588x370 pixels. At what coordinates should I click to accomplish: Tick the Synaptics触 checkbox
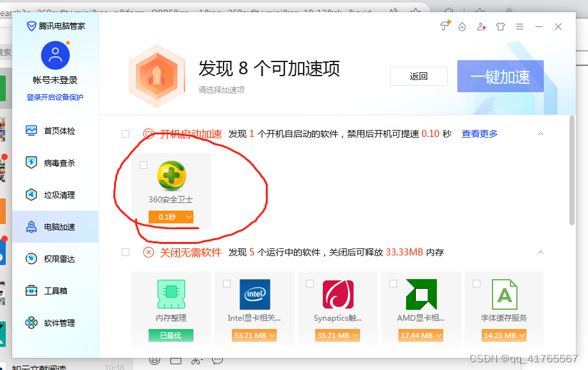310,284
